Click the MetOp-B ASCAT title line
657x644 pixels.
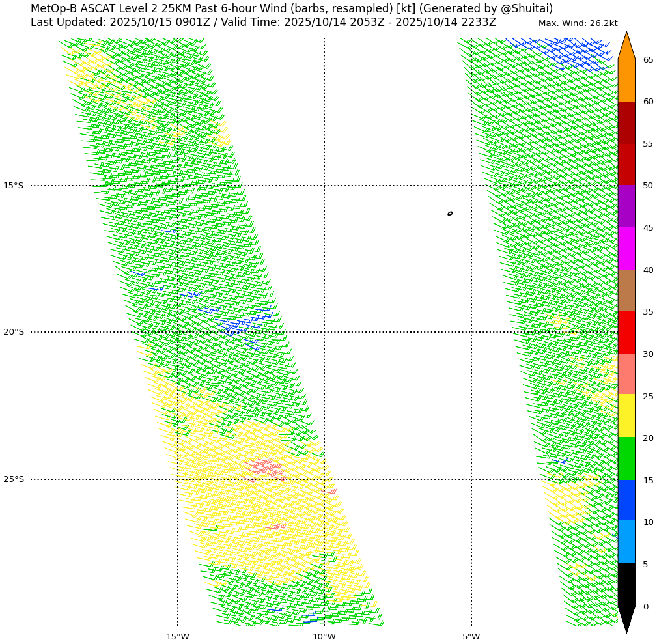291,8
